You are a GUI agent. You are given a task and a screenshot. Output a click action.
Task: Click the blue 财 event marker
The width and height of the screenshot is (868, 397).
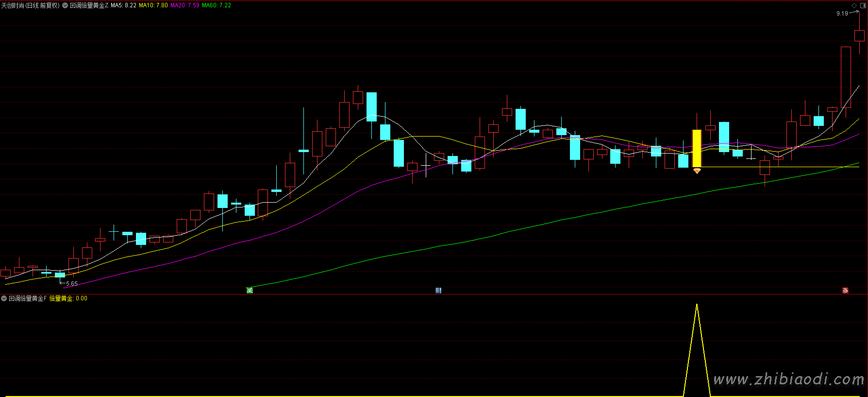point(438,291)
